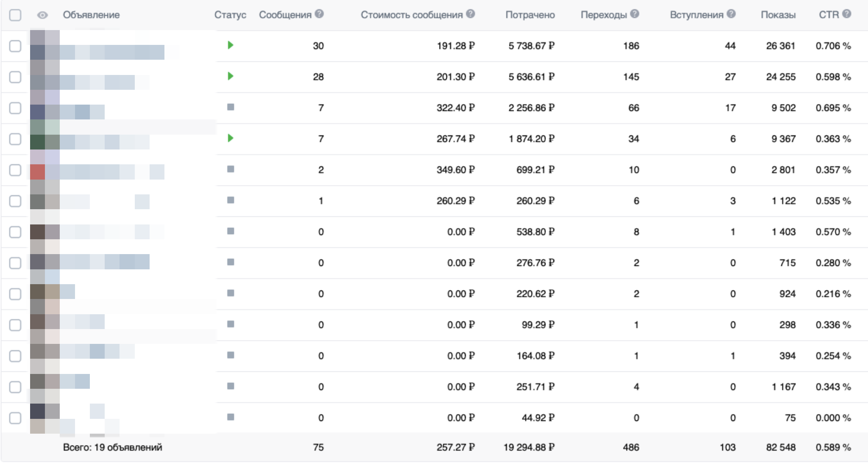Click green play status in 191.28 ₽ row
Viewport: 868px width, 465px height.
(230, 45)
